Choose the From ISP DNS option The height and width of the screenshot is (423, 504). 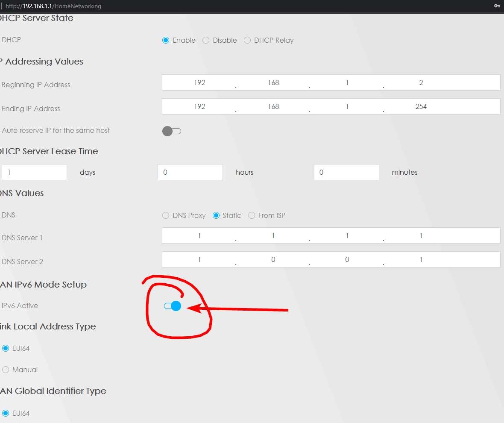tap(252, 215)
